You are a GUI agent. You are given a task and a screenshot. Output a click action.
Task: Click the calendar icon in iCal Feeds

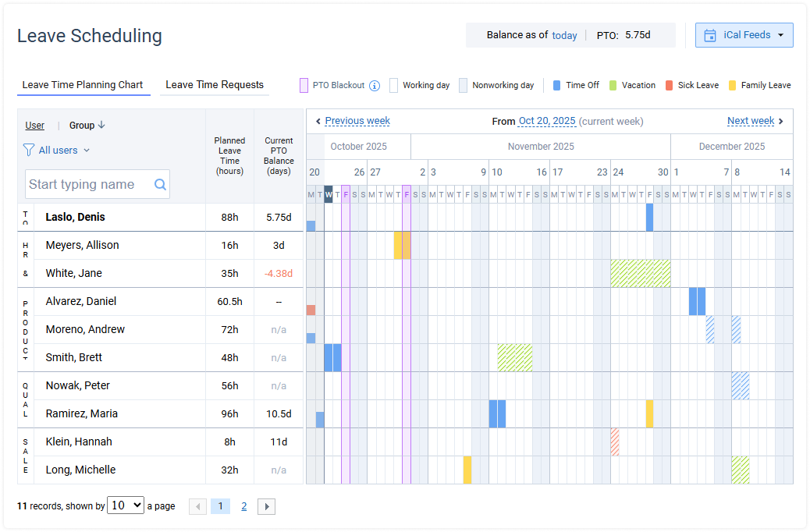[709, 35]
